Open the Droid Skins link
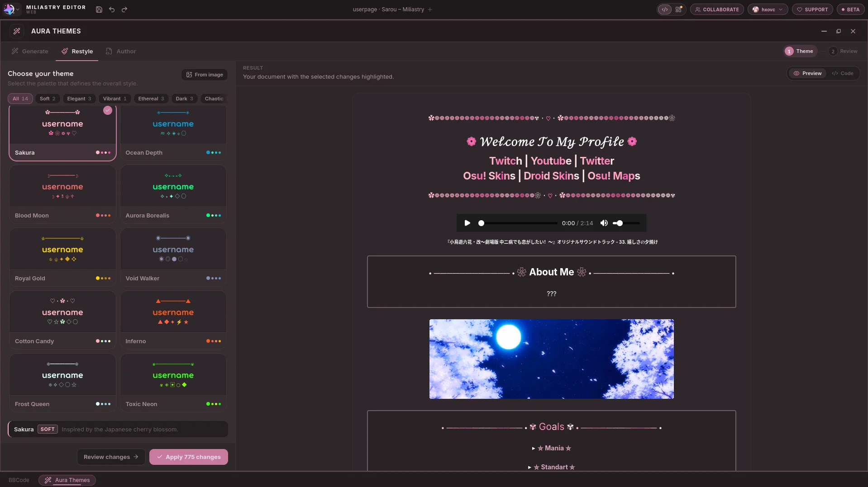 [551, 176]
